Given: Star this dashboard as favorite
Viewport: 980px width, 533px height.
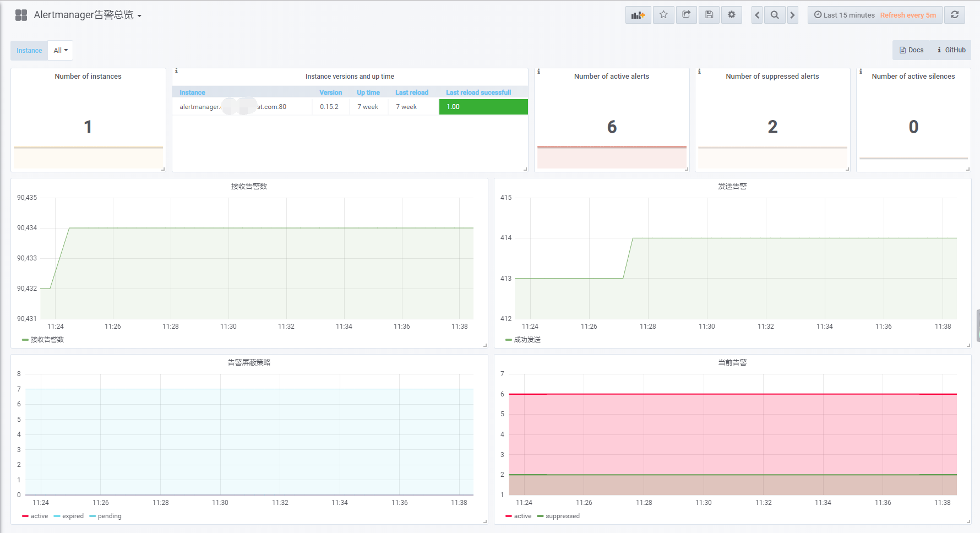Looking at the screenshot, I should coord(663,15).
